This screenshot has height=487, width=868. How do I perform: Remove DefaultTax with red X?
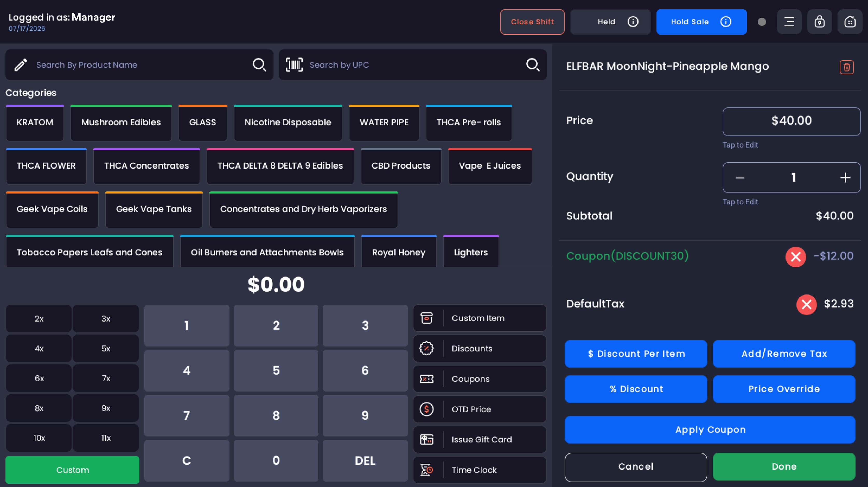[x=806, y=304]
